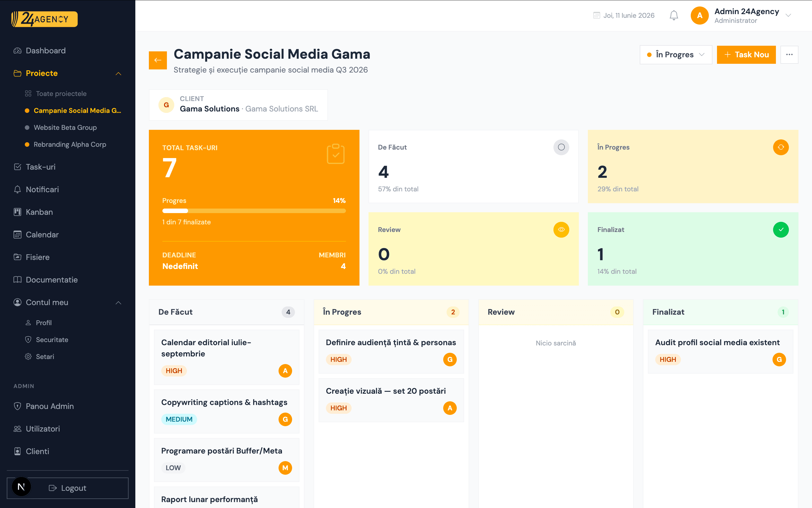Viewport: 812px width, 508px height.
Task: Open the Raport lunar performanță task
Action: point(226,498)
